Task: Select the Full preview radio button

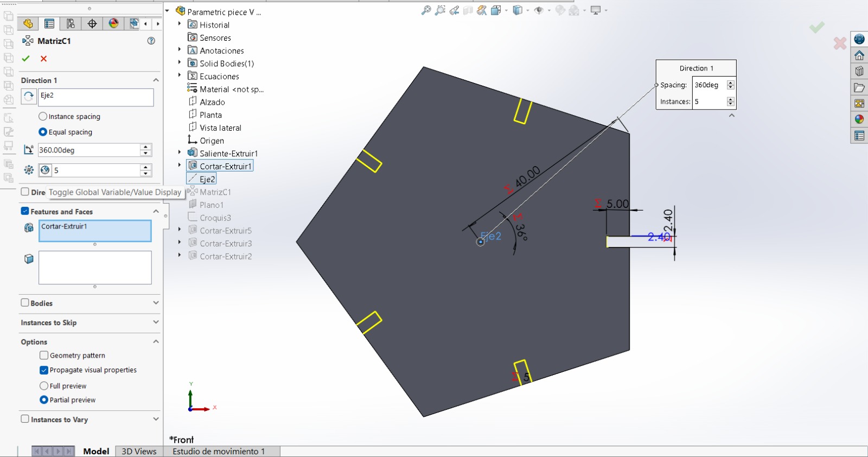Action: (x=44, y=386)
